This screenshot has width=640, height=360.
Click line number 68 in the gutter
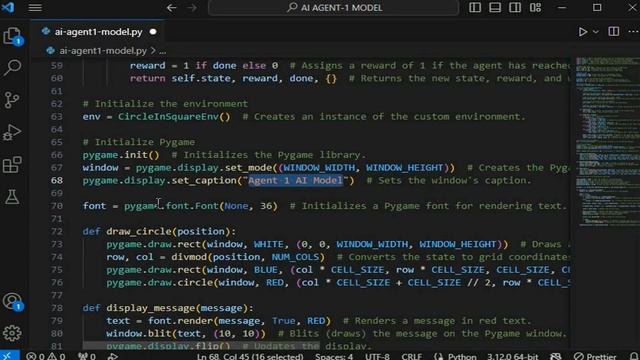[57, 180]
